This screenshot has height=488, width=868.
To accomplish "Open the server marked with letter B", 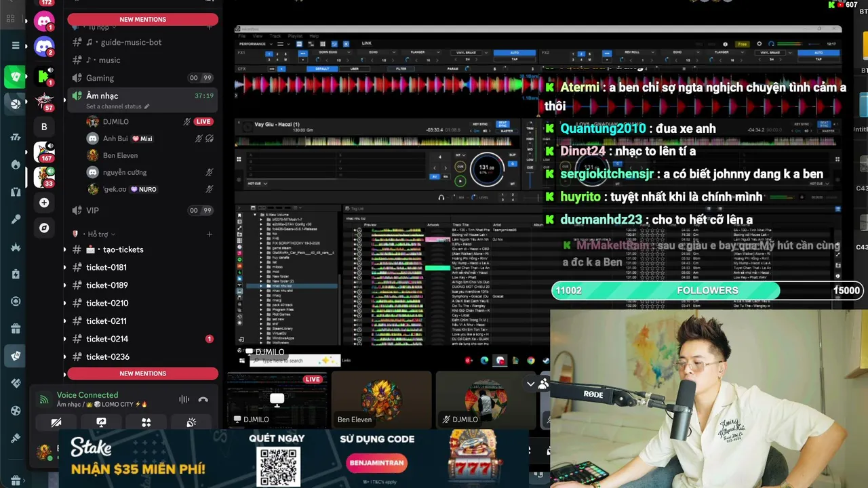I will [x=44, y=127].
